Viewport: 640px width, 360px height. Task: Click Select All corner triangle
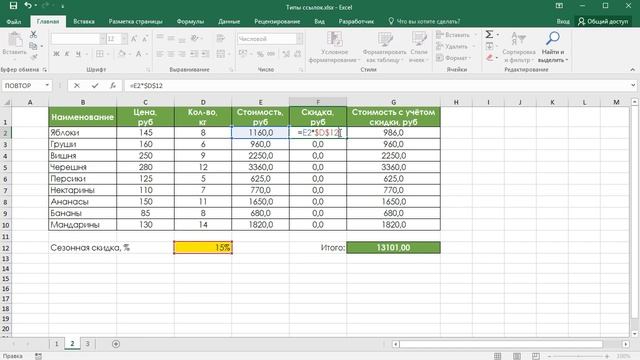coord(6,102)
